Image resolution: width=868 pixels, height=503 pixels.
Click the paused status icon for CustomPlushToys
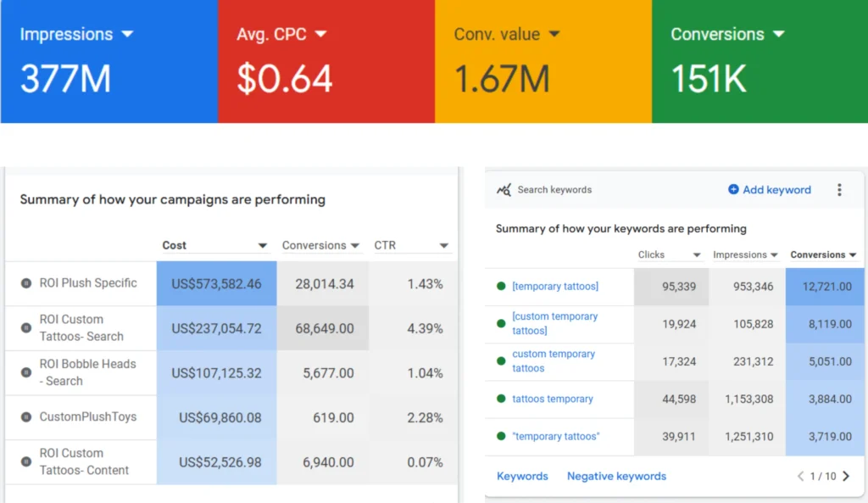click(26, 417)
